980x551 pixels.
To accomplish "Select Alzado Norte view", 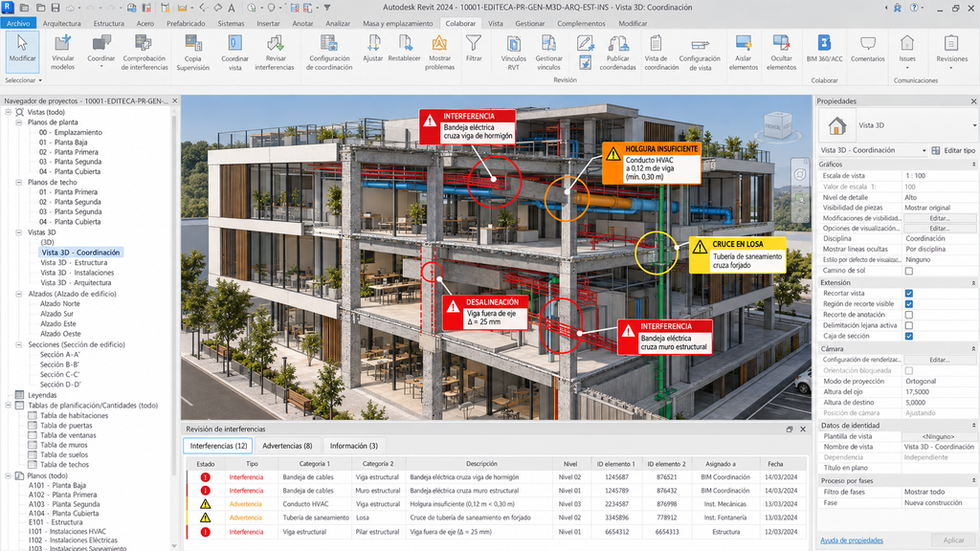I will tap(60, 303).
